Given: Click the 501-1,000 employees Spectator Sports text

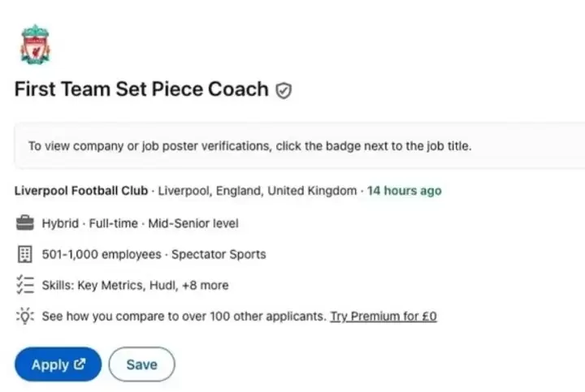Looking at the screenshot, I should (x=154, y=254).
